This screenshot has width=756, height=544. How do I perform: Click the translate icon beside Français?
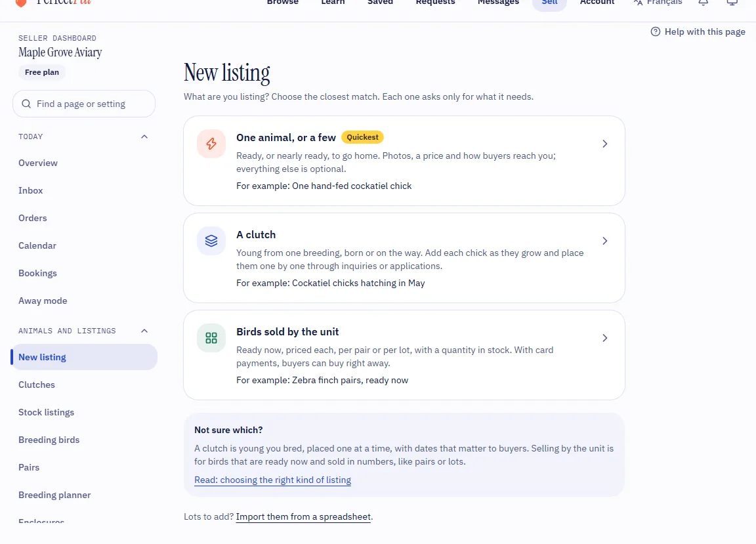tap(639, 3)
